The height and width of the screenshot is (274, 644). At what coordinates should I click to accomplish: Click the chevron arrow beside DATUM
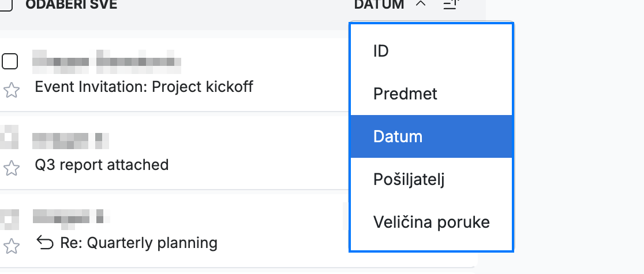coord(421,4)
